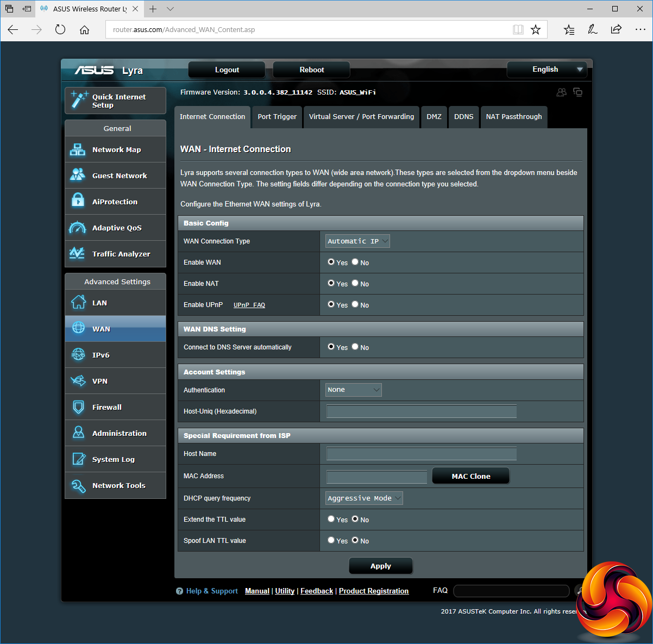Select Yes for Extend the TTL value
This screenshot has width=653, height=644.
[x=331, y=519]
